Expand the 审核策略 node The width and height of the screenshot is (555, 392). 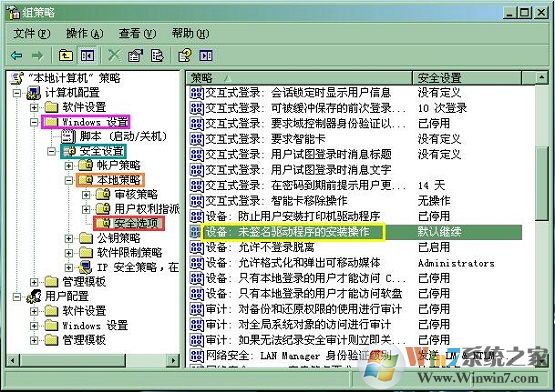[86, 194]
